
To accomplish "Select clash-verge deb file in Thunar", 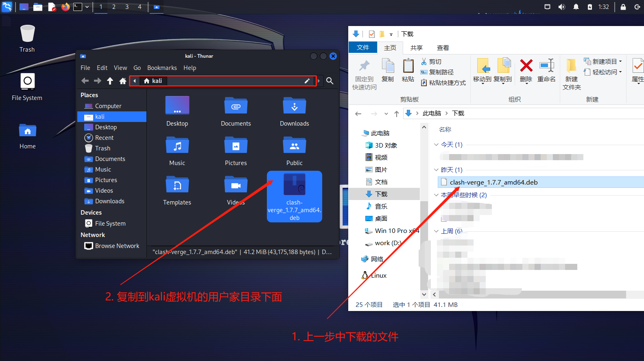I will (x=295, y=197).
